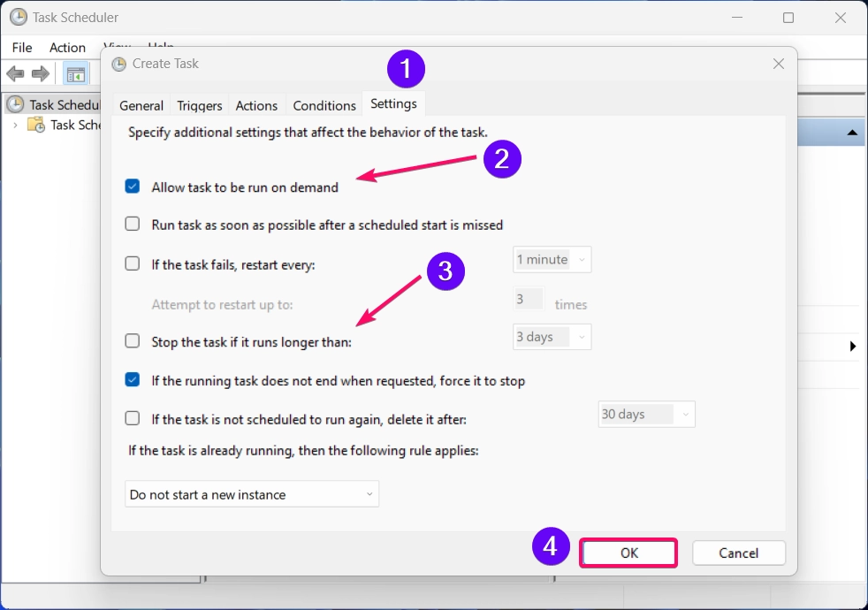The height and width of the screenshot is (610, 868).
Task: Check If the task fails, restart every
Action: click(x=133, y=263)
